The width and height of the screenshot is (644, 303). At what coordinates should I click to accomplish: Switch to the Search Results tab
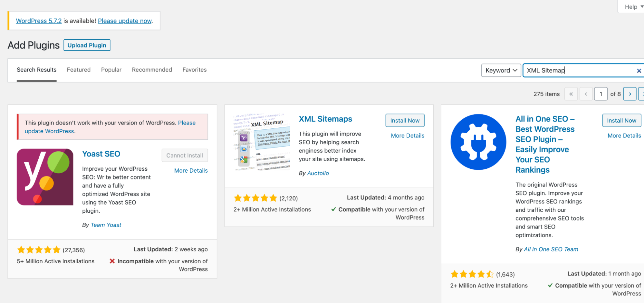[x=37, y=70]
